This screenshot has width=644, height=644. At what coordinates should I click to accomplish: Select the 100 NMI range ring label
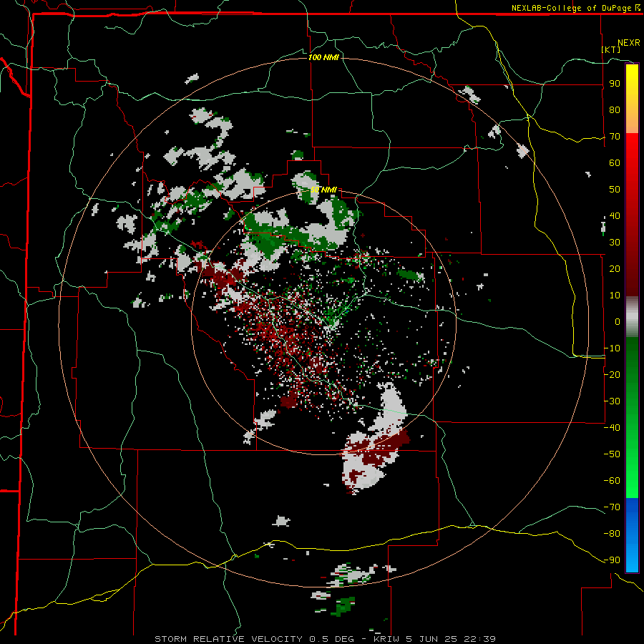(323, 57)
